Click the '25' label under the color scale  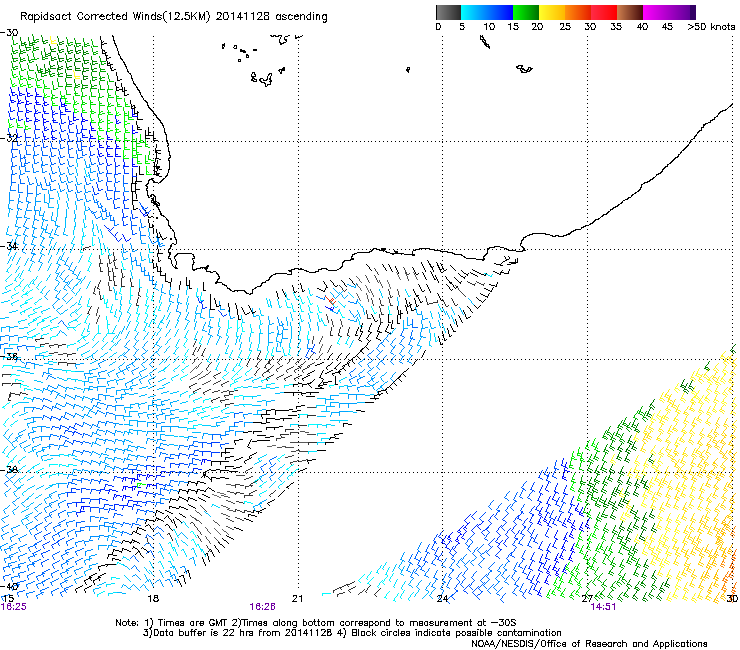click(x=565, y=27)
